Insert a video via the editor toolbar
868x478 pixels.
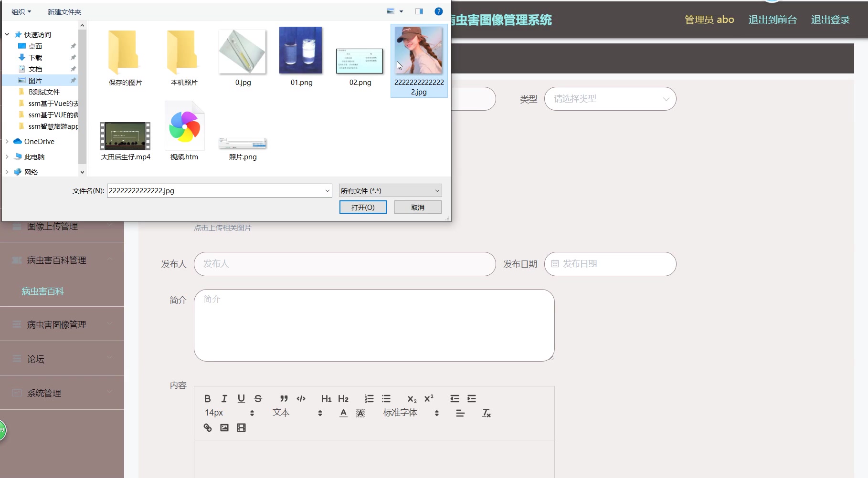click(x=241, y=427)
